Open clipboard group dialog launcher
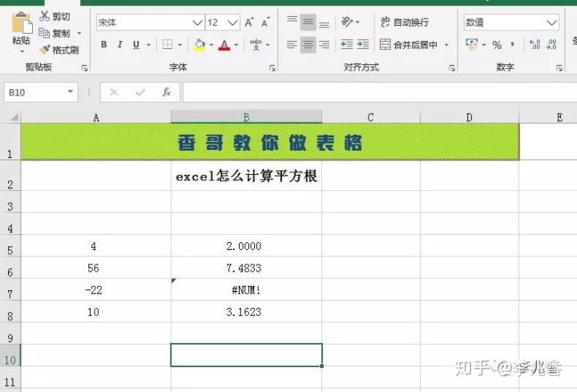 85,67
